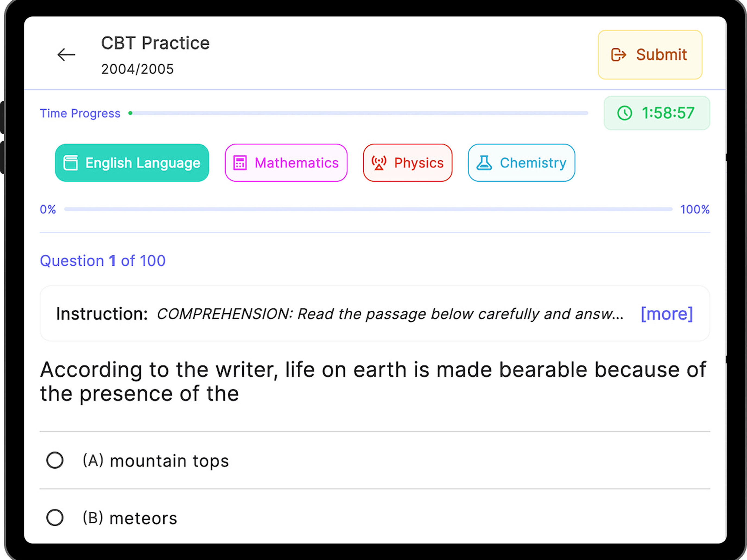The width and height of the screenshot is (747, 560).
Task: Switch to the Mathematics subject tab
Action: [x=286, y=163]
